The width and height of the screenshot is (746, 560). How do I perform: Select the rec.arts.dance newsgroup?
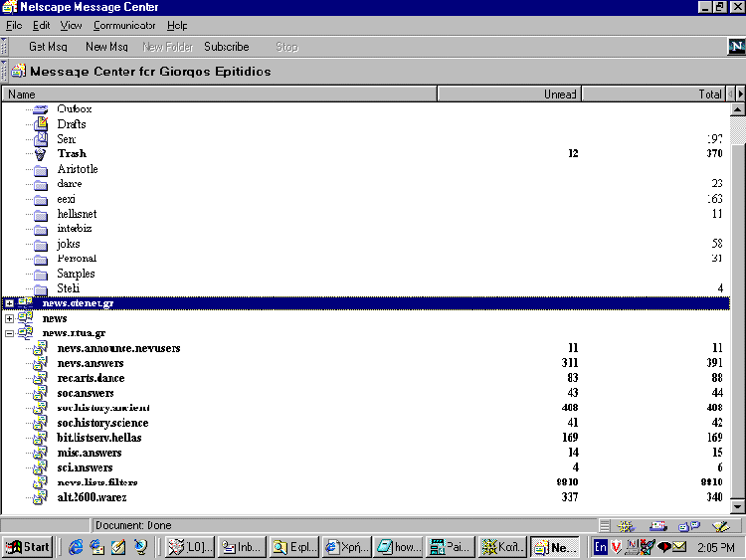[366, 378]
